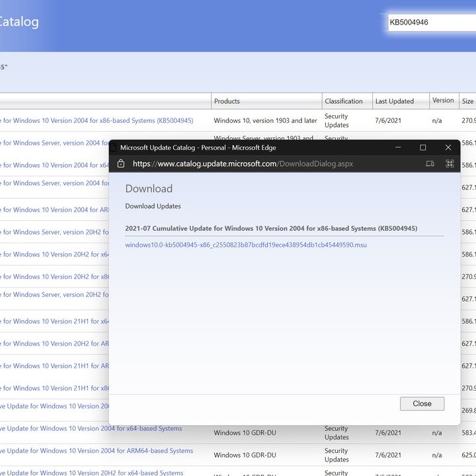
Task: Sort by the Version column header
Action: click(444, 100)
